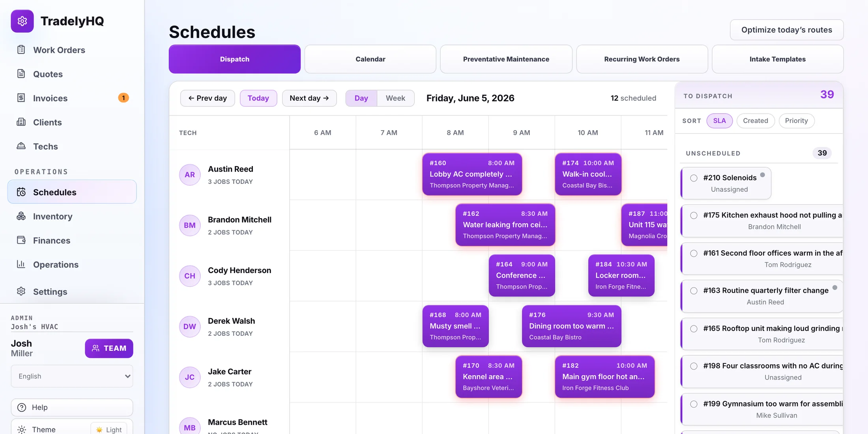This screenshot has height=434, width=868.
Task: Click the status dot on #163 filter change
Action: coord(835,288)
